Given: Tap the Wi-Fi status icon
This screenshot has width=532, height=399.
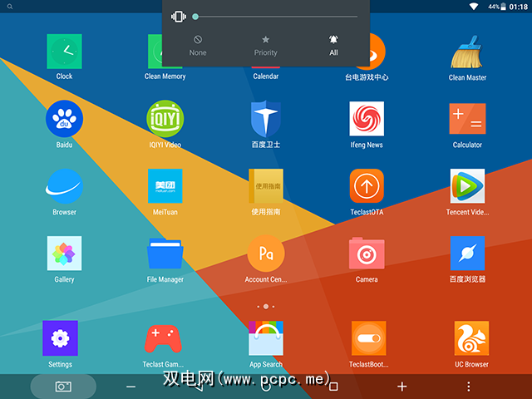Looking at the screenshot, I should click(474, 7).
